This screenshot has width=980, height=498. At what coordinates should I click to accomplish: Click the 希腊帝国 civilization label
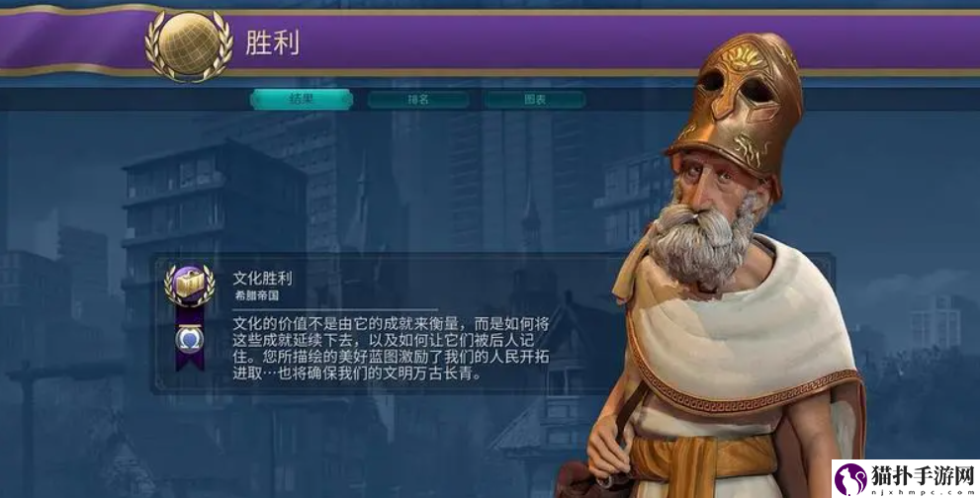(x=257, y=296)
